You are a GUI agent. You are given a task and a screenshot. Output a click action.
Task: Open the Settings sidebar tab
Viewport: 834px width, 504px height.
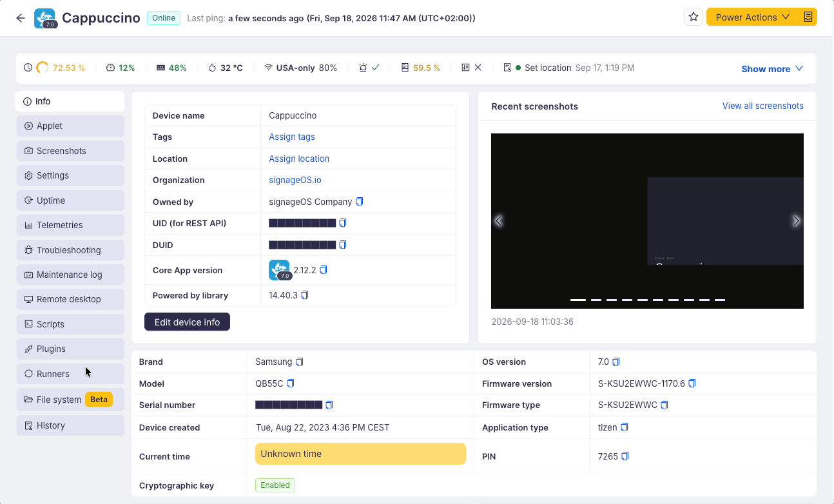[x=70, y=175]
